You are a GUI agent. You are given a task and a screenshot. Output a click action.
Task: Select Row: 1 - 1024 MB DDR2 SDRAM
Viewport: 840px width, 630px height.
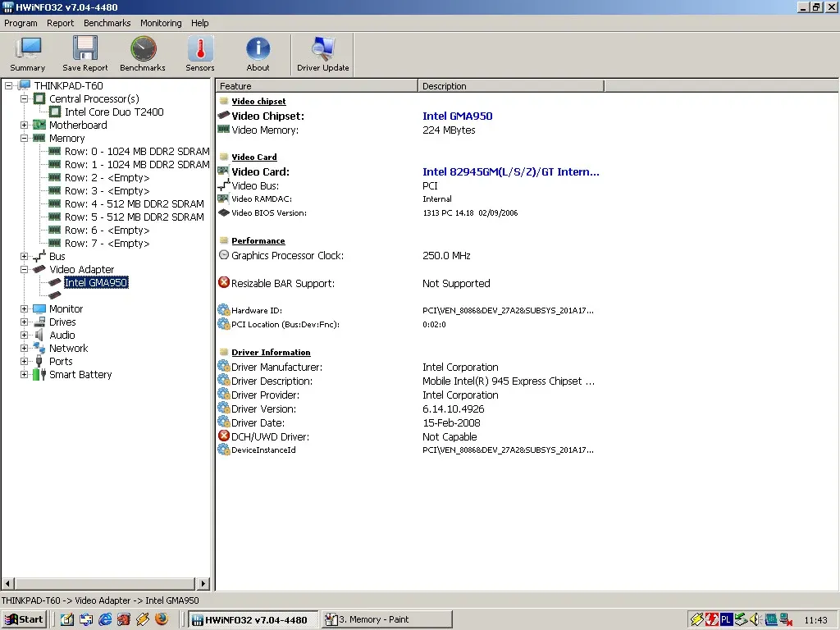coord(137,164)
